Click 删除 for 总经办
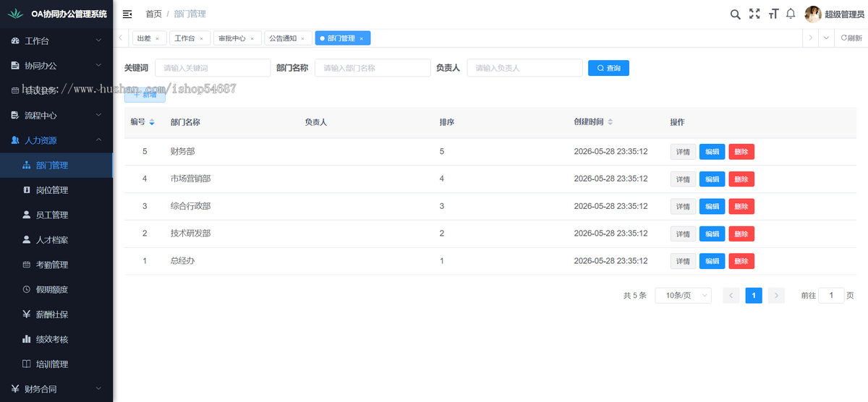The image size is (868, 402). [x=741, y=261]
